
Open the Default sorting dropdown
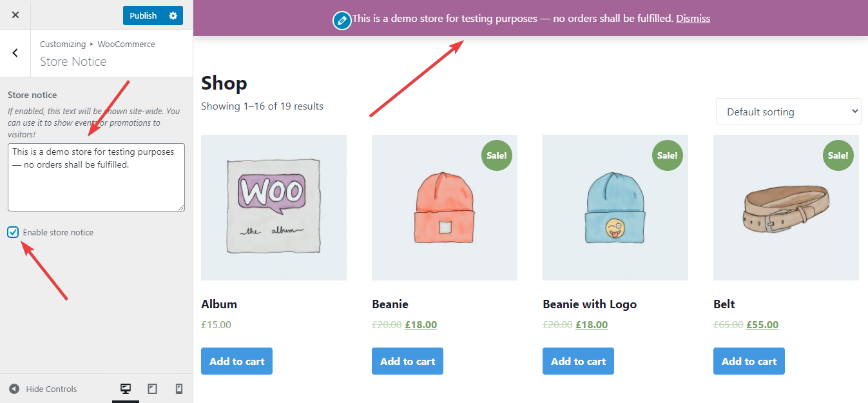(787, 111)
